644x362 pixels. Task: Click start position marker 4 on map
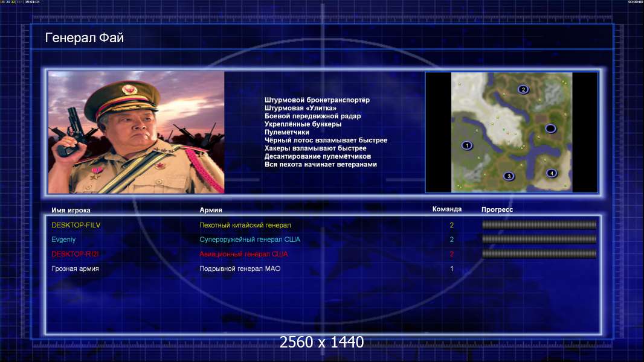(552, 173)
